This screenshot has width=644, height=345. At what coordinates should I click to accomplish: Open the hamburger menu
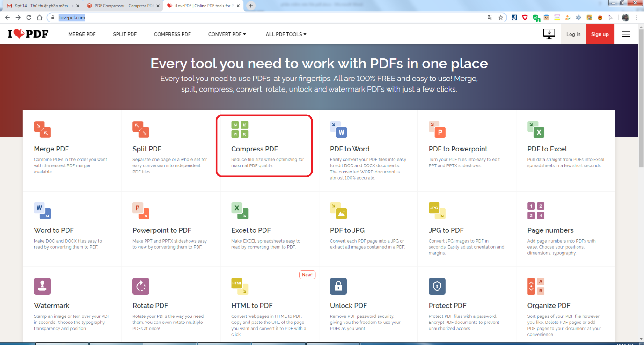(x=626, y=34)
